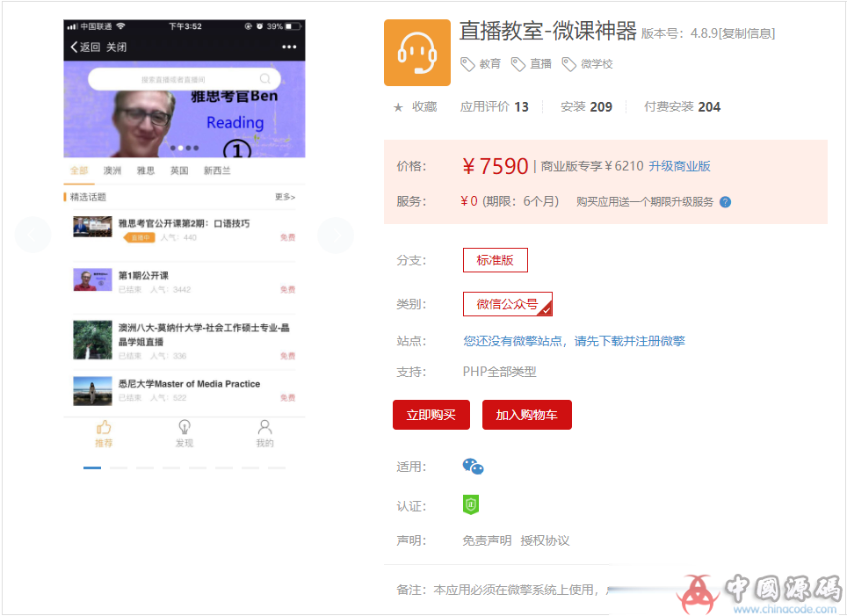Select the 标准版 branch option
847x616 pixels.
coord(496,260)
